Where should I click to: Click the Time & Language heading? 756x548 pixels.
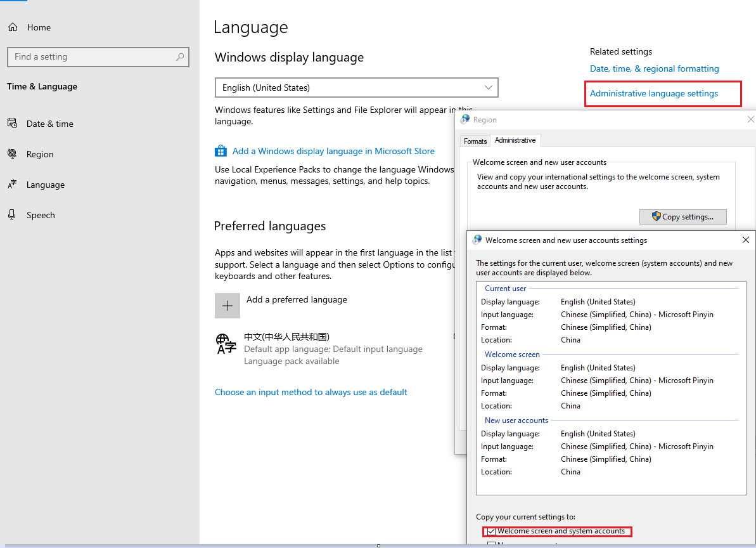(x=42, y=87)
